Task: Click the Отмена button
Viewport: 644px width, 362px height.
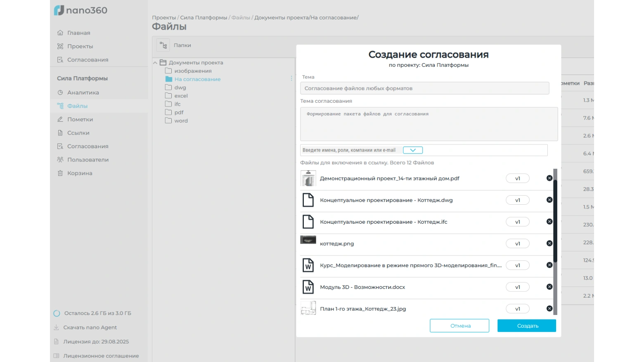Action: pos(459,326)
